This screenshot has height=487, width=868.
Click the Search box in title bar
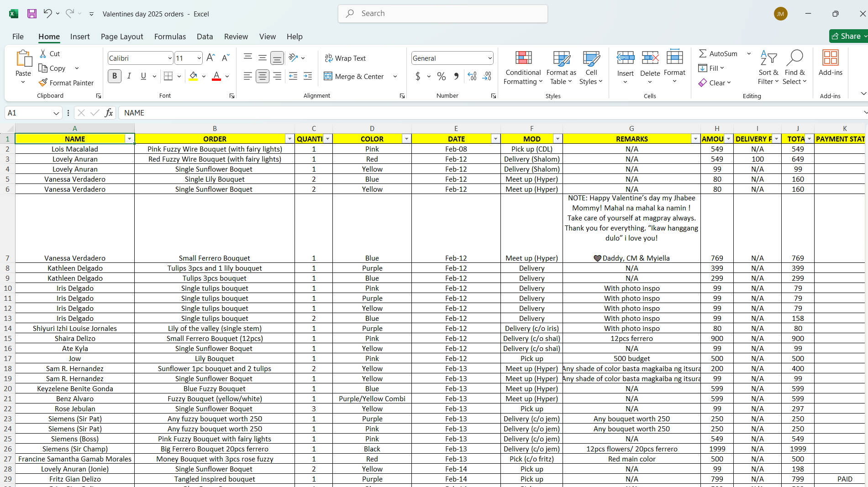443,14
